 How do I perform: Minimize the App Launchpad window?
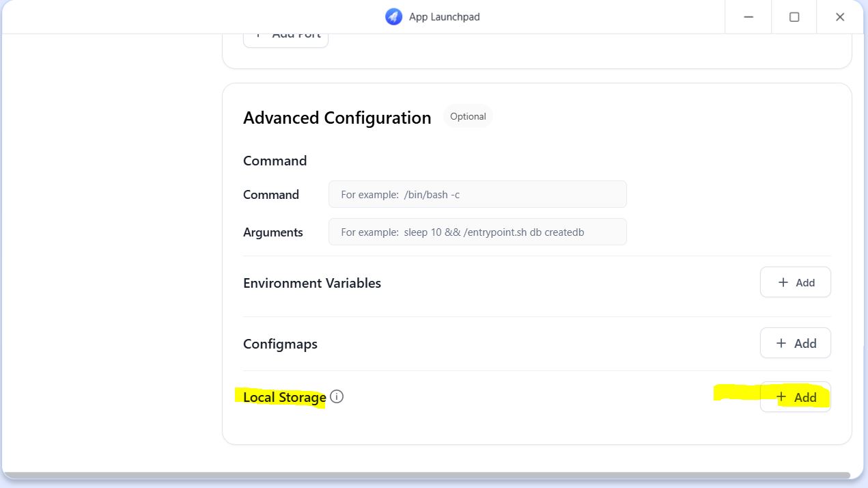point(748,17)
